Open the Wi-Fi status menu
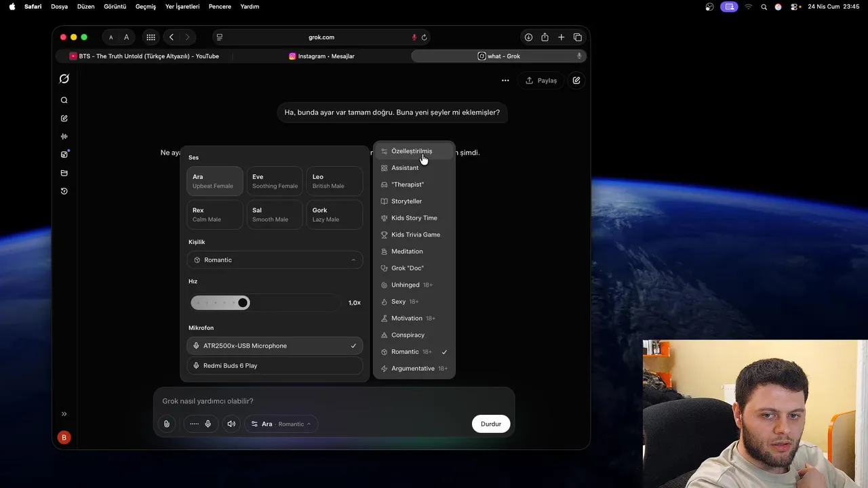 [749, 7]
